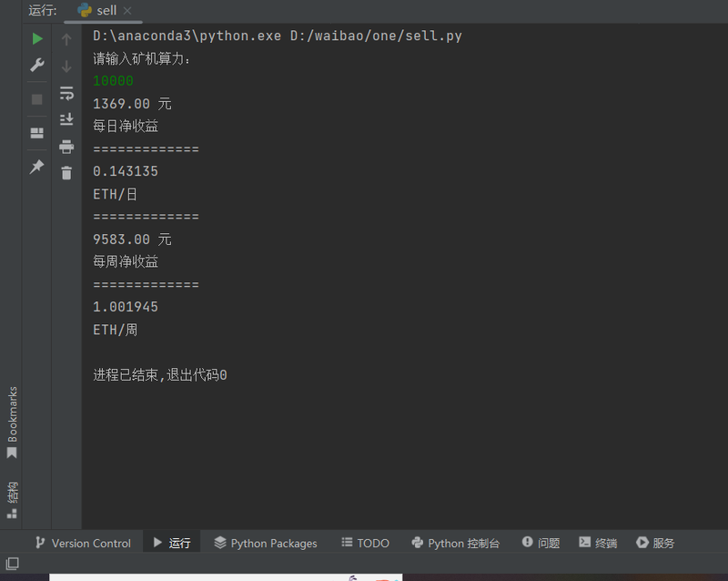Clear all console output with trash icon
The image size is (728, 581).
(x=66, y=173)
